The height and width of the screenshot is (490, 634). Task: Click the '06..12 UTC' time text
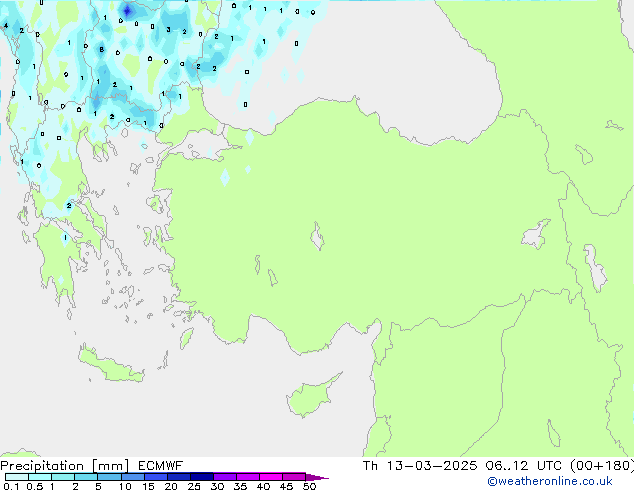pos(524,466)
